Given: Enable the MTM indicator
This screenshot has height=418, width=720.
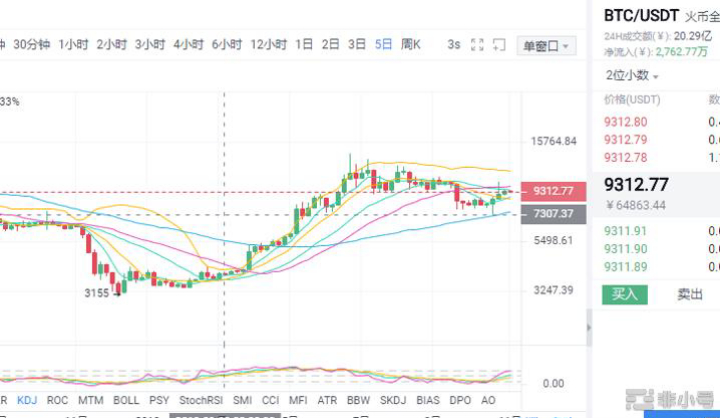Looking at the screenshot, I should [x=90, y=401].
